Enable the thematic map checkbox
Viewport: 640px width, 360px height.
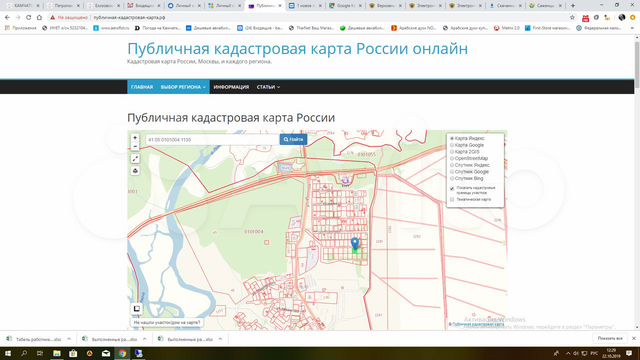(452, 200)
